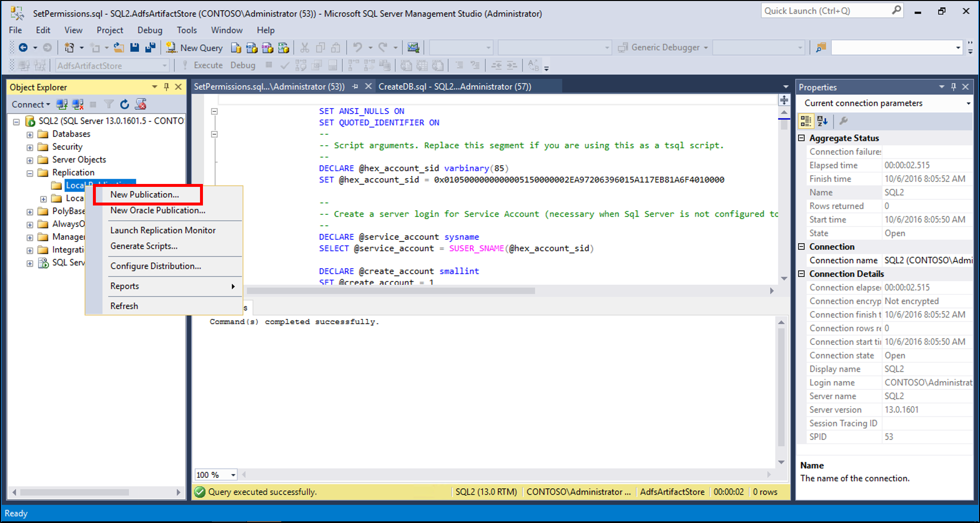Screen dimensions: 980x523
Task: Open the Connect dropdown in Object Explorer
Action: [31, 104]
